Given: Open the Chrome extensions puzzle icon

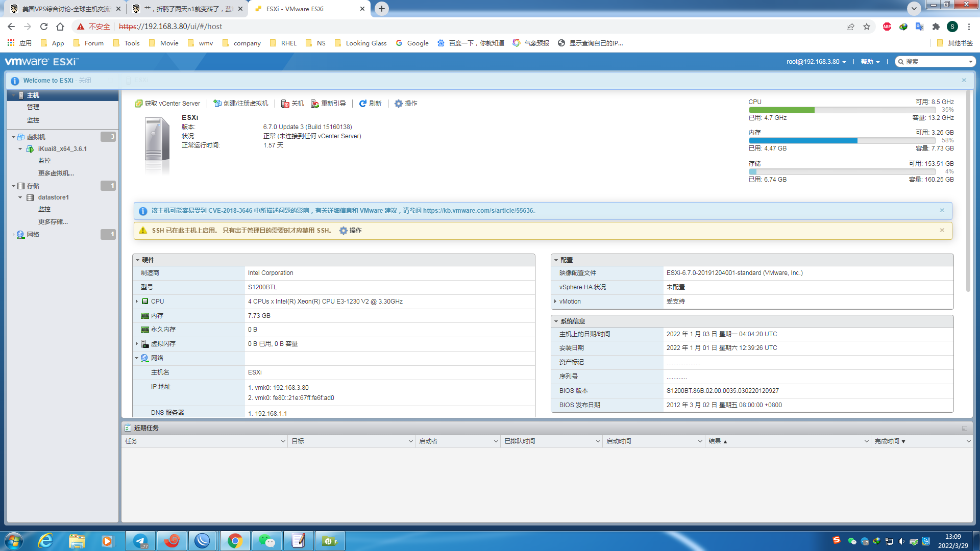Looking at the screenshot, I should click(x=936, y=27).
